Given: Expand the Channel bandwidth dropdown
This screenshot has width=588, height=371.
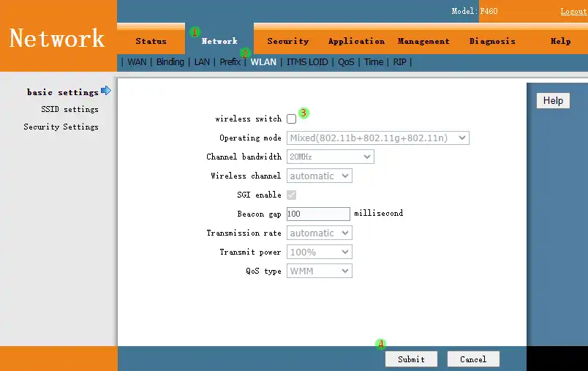Looking at the screenshot, I should coord(330,157).
